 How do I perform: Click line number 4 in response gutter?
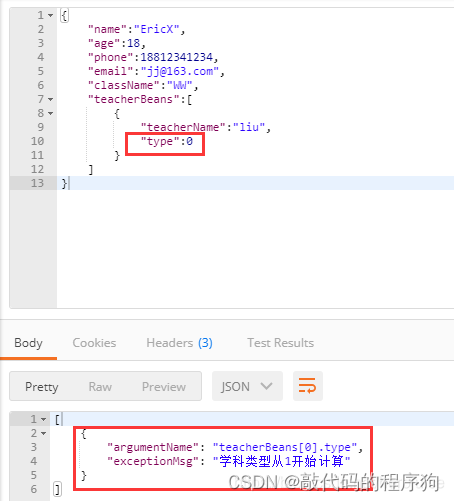[x=34, y=461]
